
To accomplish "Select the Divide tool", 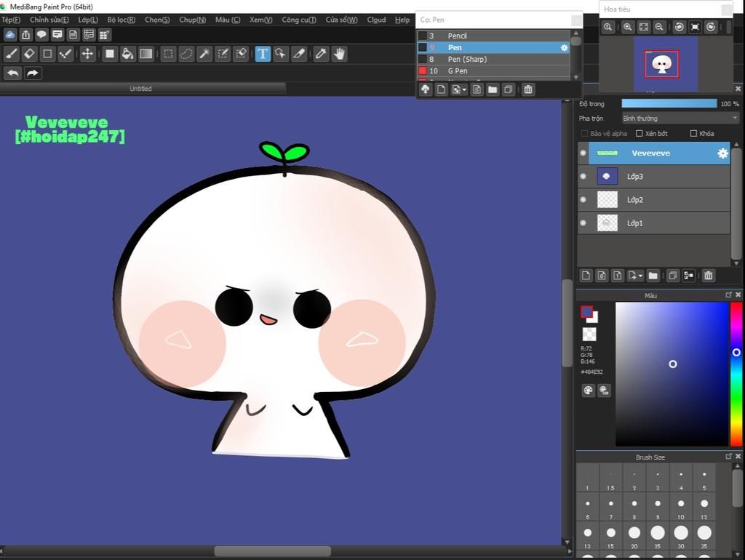I will tap(299, 54).
